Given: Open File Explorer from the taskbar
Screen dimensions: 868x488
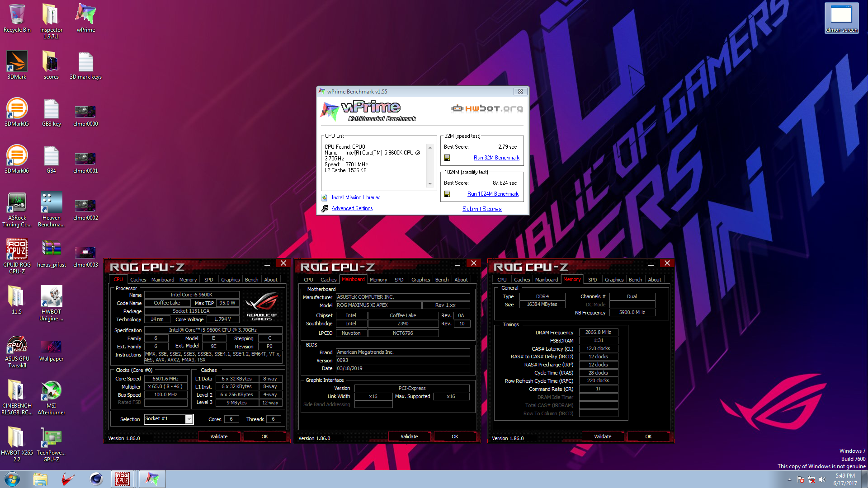Looking at the screenshot, I should 40,479.
